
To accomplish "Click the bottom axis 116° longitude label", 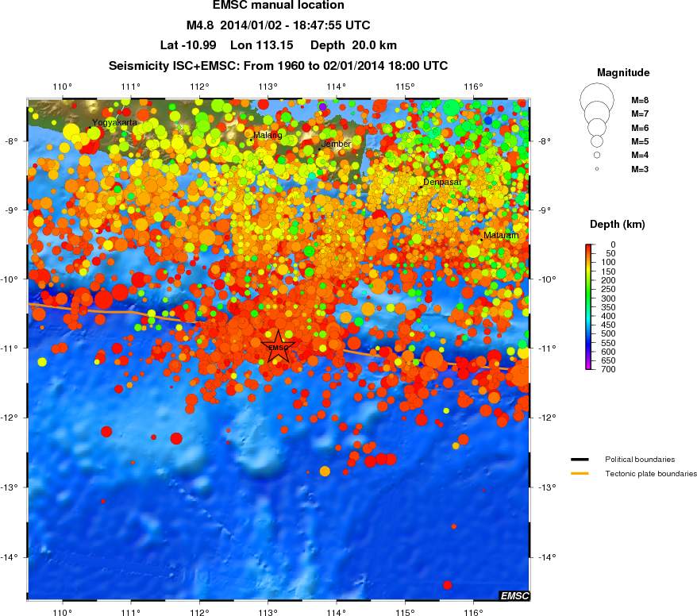I will point(473,612).
